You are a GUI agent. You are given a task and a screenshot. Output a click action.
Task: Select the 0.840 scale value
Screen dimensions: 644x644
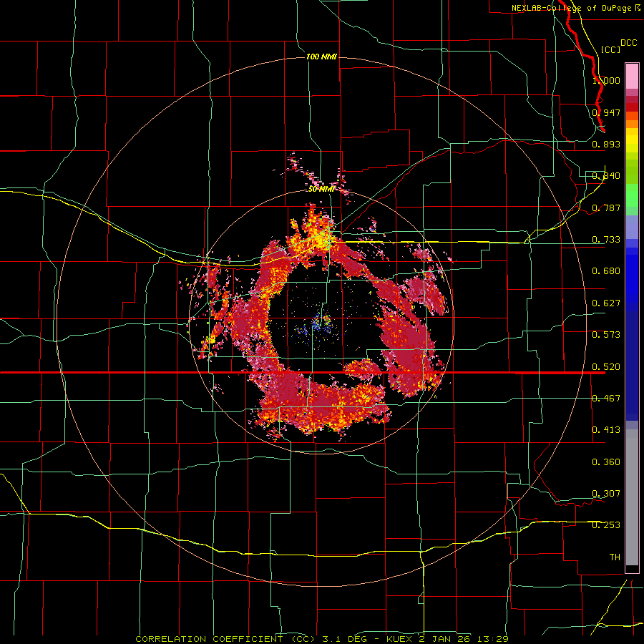pos(606,176)
